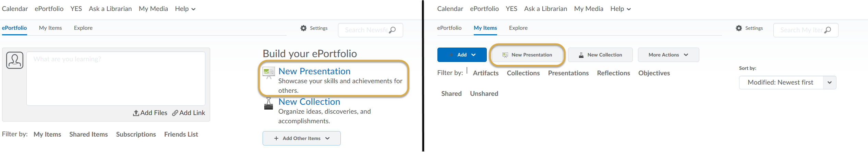This screenshot has width=868, height=152.
Task: Click the What are you learning text box
Action: point(116,78)
